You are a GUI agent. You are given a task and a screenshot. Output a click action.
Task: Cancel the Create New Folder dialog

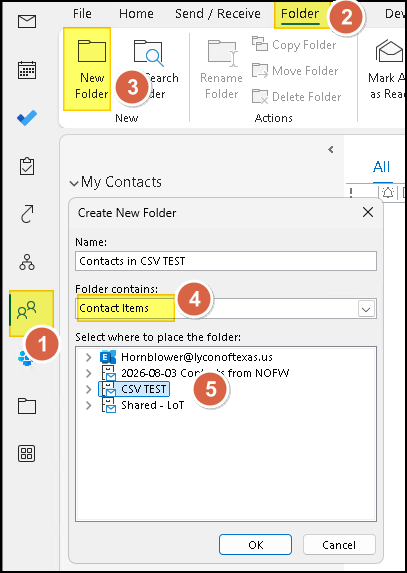(339, 545)
